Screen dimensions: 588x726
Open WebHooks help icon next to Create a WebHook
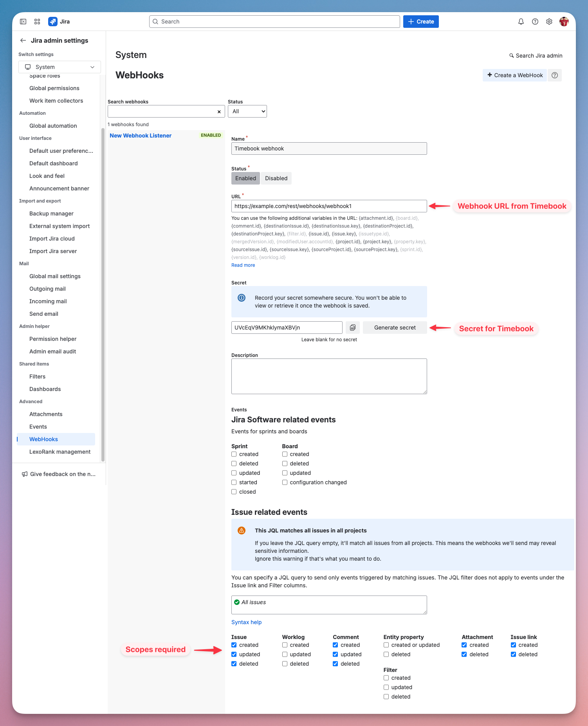pos(554,75)
